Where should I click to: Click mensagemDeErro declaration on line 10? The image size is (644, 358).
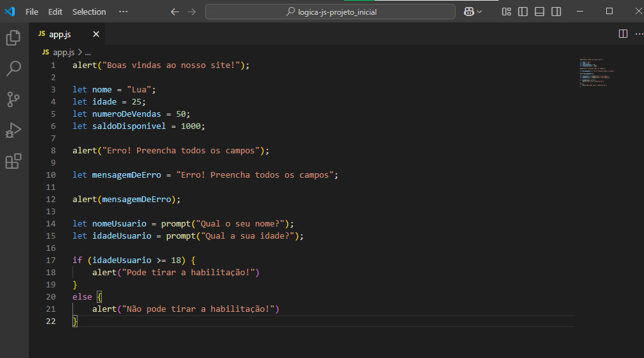126,175
